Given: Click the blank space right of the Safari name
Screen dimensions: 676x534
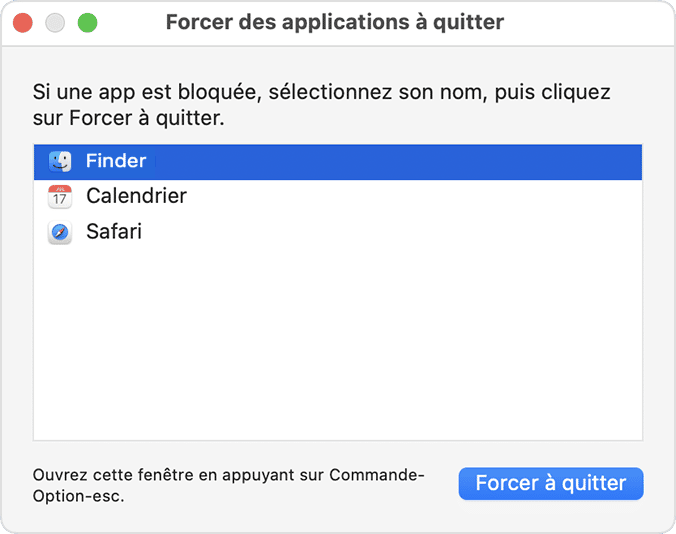Looking at the screenshot, I should pyautogui.click(x=400, y=232).
